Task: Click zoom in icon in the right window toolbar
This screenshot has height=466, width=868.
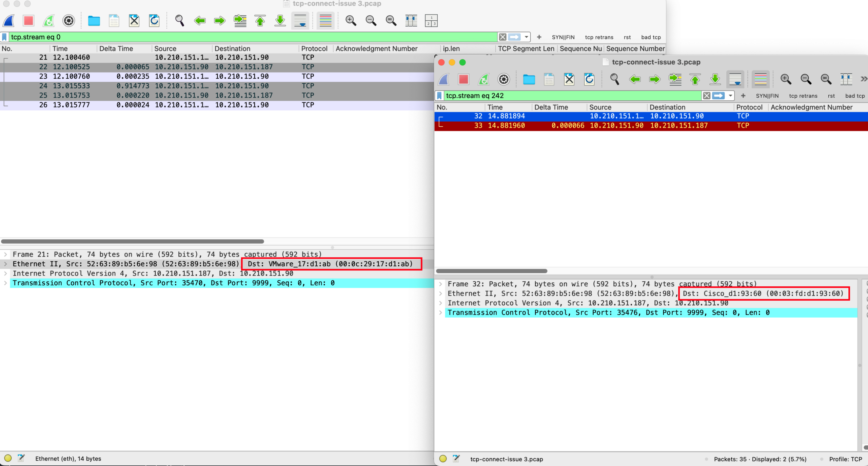Action: click(x=786, y=79)
